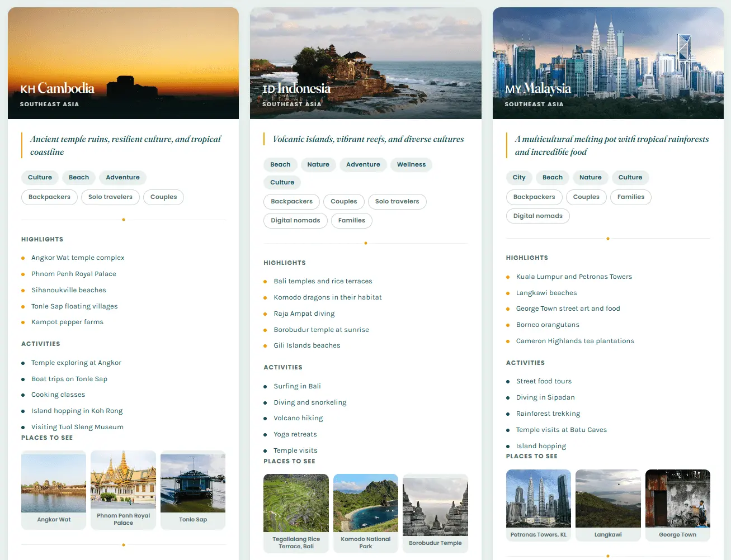731x560 pixels.
Task: Choose the Digital nomads tag under Malaysia
Action: [x=538, y=216]
